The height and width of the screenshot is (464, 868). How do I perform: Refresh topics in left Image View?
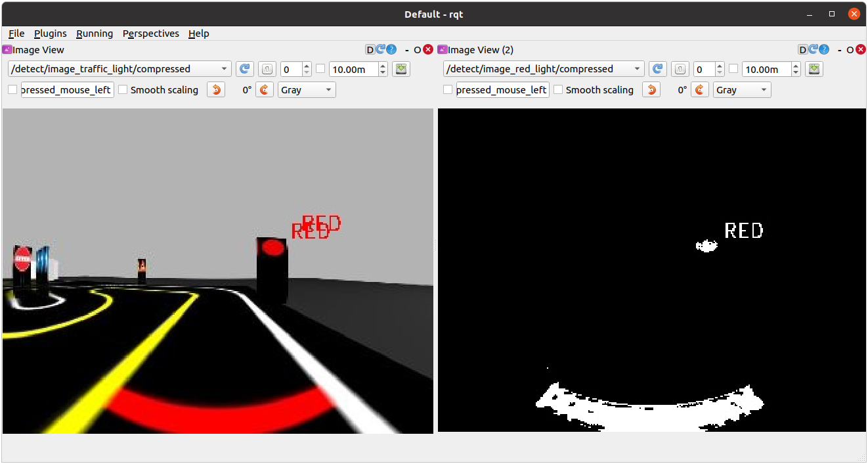point(245,69)
